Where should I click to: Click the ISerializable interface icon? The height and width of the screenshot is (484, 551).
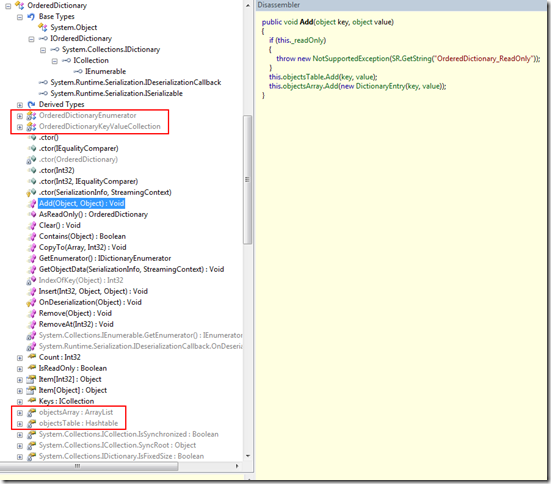coord(43,93)
